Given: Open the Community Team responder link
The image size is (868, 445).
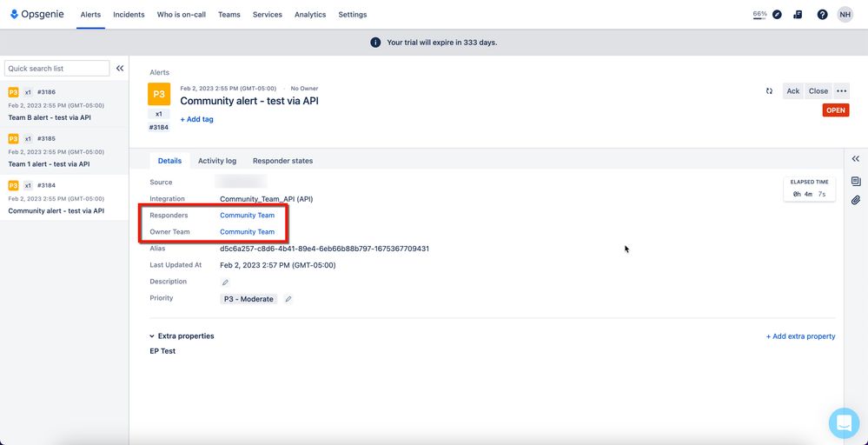Looking at the screenshot, I should (247, 216).
